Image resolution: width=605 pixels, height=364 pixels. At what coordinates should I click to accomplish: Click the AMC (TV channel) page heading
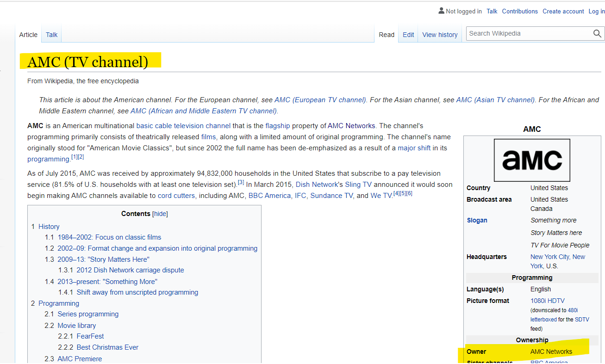tap(87, 62)
